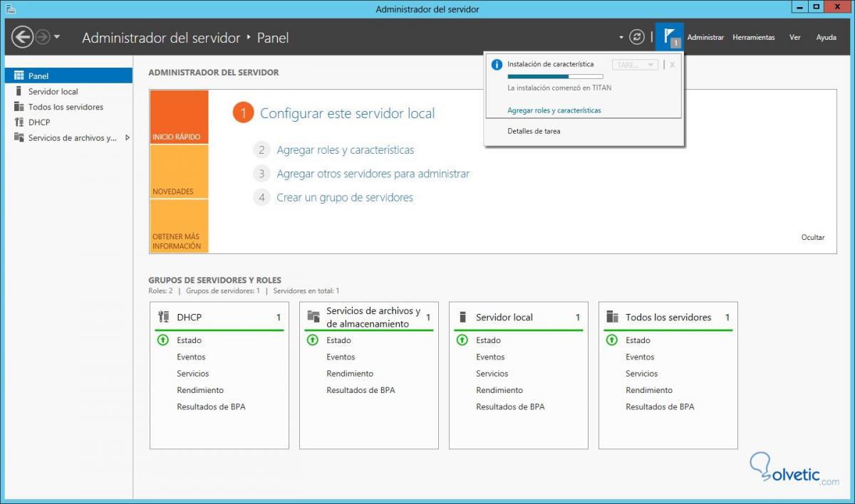Click the installation progress bar
The image size is (855, 504).
(555, 76)
